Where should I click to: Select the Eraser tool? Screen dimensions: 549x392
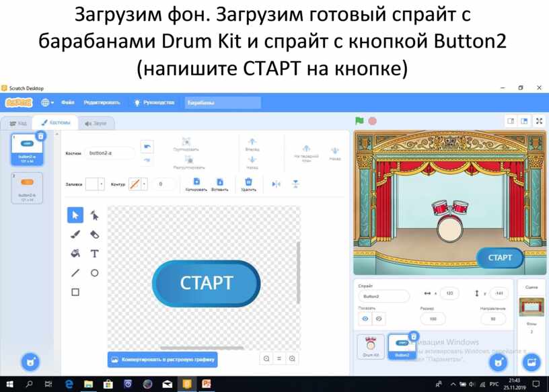coord(94,234)
